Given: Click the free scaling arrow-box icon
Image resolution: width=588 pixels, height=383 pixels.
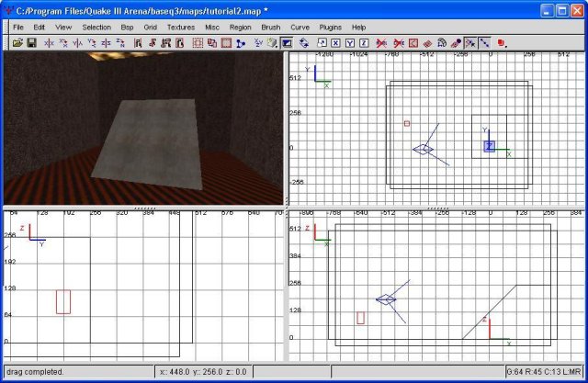Looking at the screenshot, I should tap(322, 43).
